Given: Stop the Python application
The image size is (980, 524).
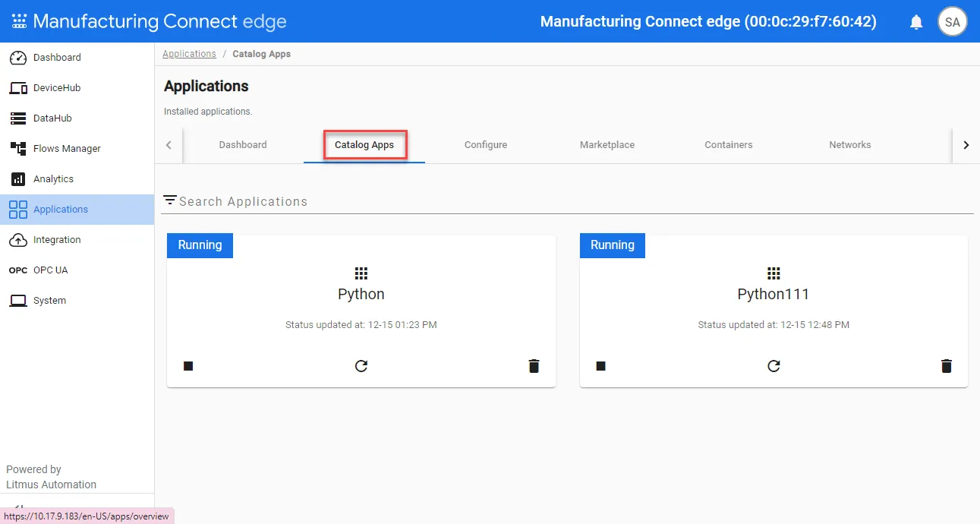Looking at the screenshot, I should [188, 366].
